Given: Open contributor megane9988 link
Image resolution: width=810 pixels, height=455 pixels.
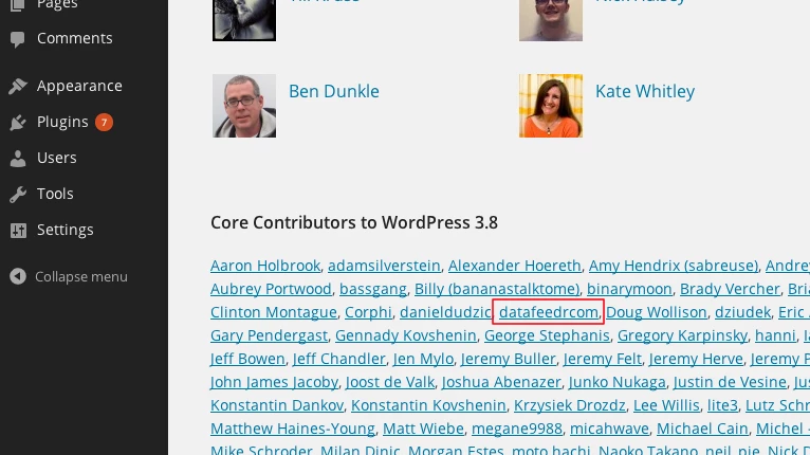Looking at the screenshot, I should click(517, 428).
